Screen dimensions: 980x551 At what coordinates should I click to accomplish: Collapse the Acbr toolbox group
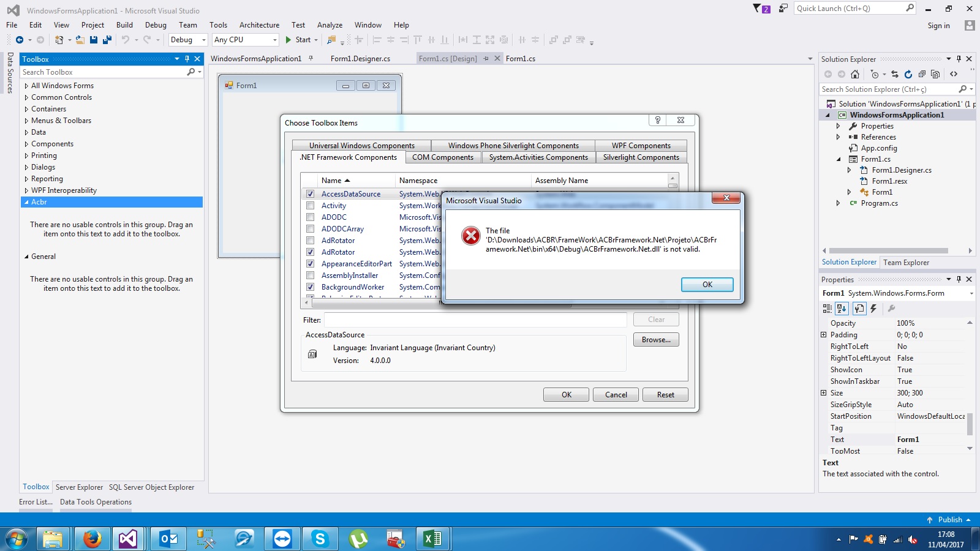click(26, 202)
